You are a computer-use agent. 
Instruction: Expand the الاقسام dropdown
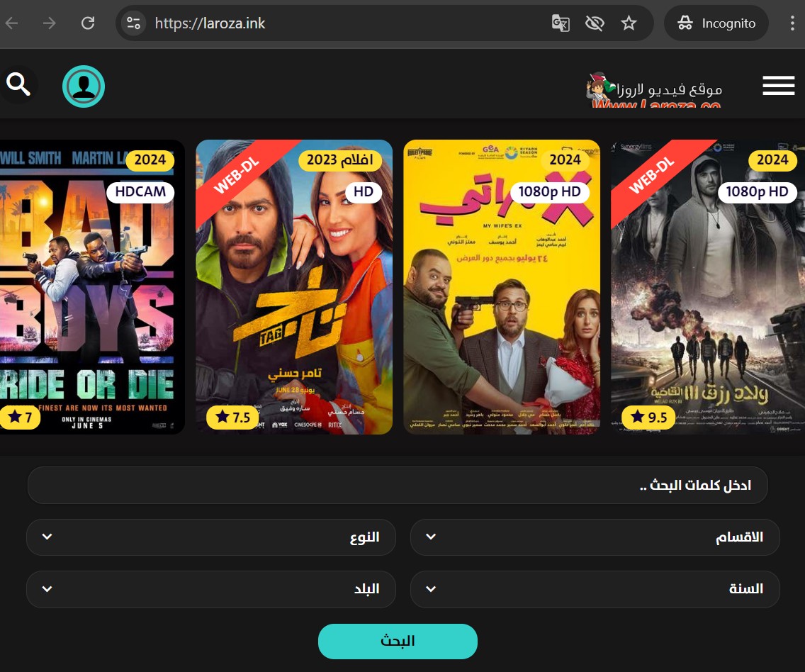click(595, 537)
